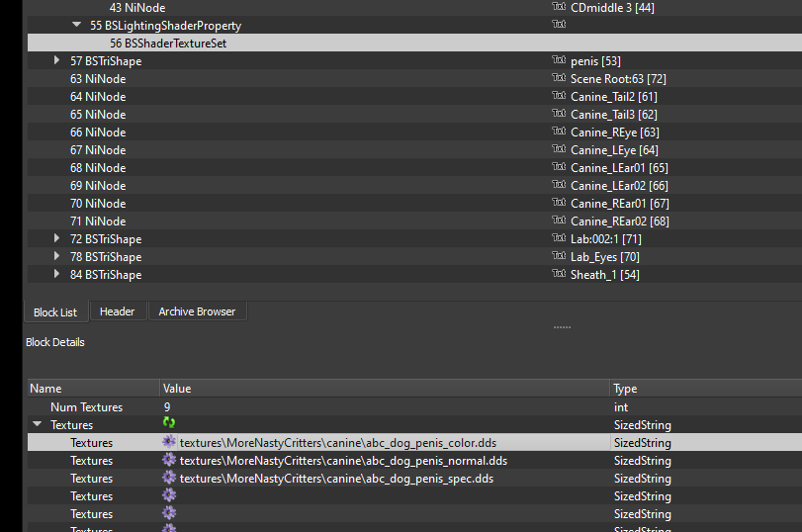Viewport: 802px width, 532px height.
Task: Click the Txt icon beside Canine_Tail3 [62]
Action: pos(559,113)
